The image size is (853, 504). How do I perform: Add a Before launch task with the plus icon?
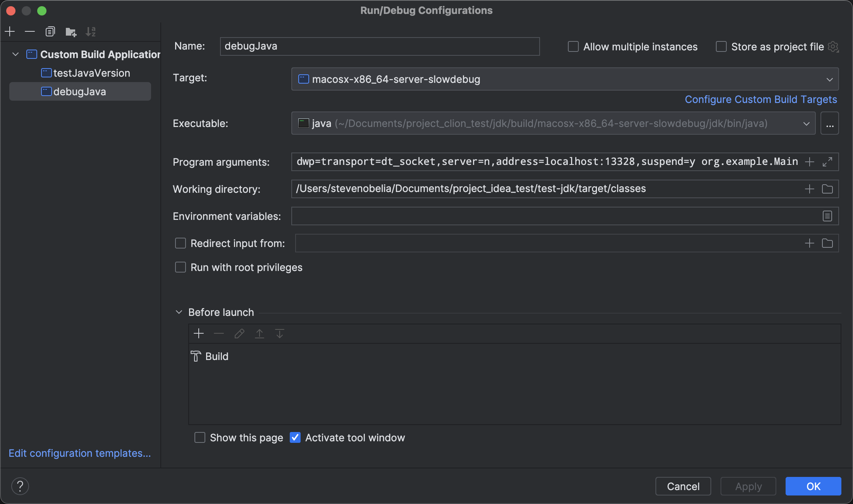coord(199,333)
